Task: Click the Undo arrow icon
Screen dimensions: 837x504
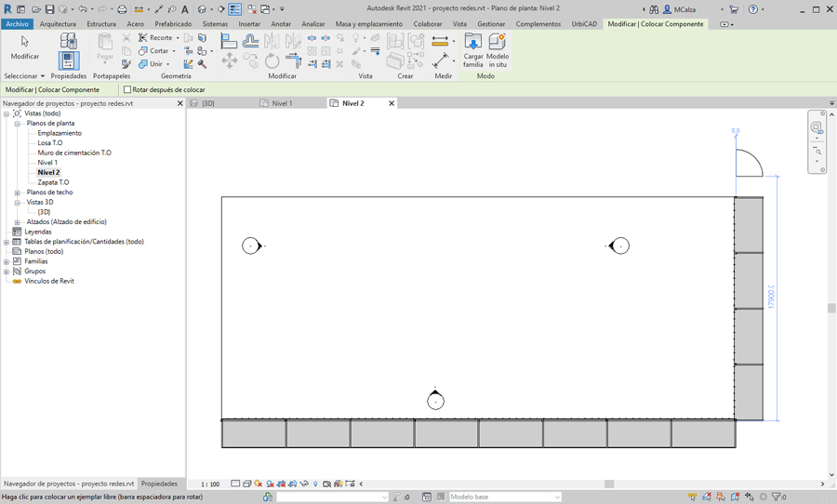Action: [83, 9]
